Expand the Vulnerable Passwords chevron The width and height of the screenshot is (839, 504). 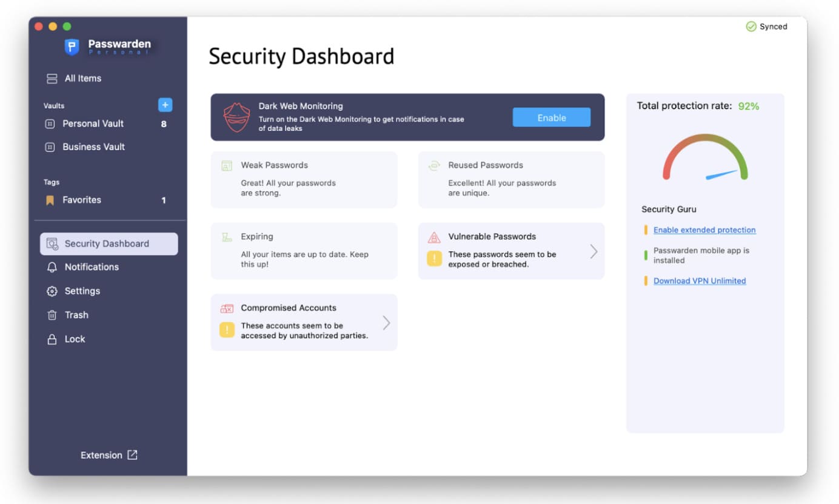(593, 251)
